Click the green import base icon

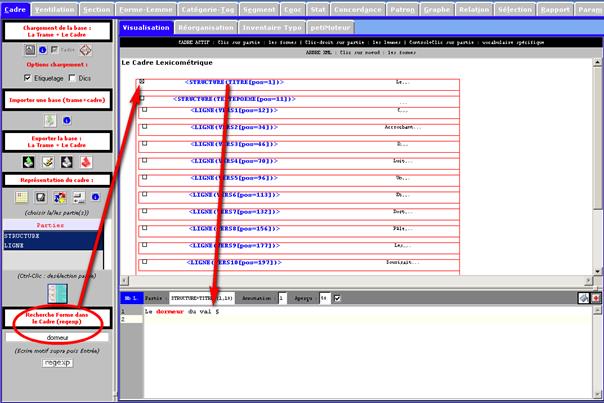click(x=50, y=121)
